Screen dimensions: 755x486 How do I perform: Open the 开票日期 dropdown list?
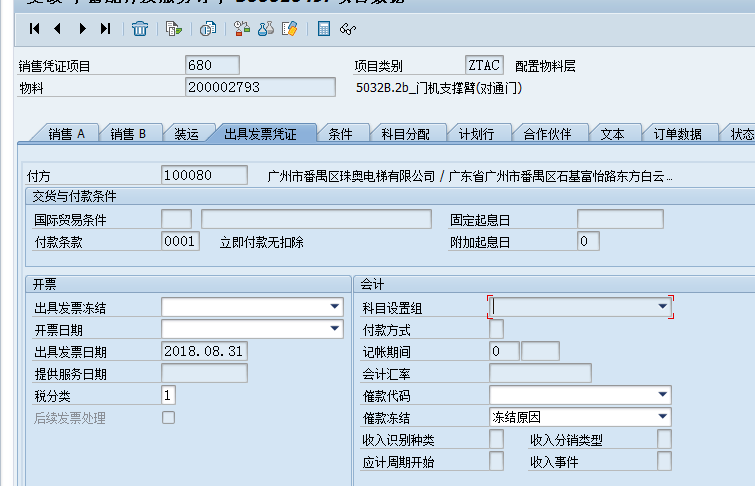pos(334,329)
